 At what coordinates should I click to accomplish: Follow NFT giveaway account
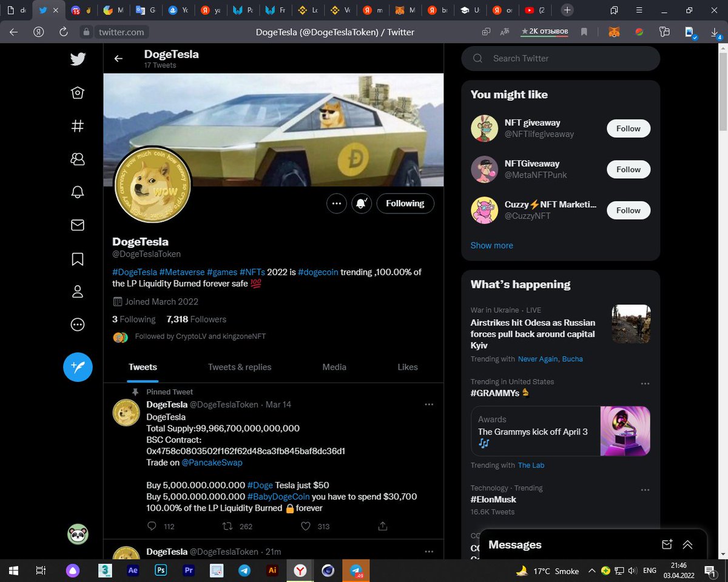[629, 129]
